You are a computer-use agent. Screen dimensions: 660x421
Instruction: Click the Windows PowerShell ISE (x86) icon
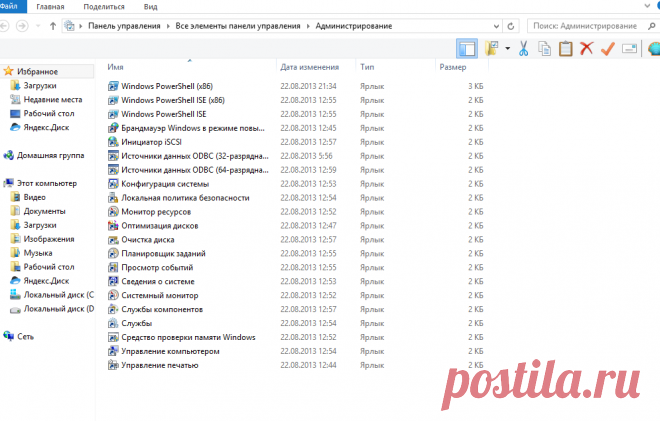click(113, 100)
